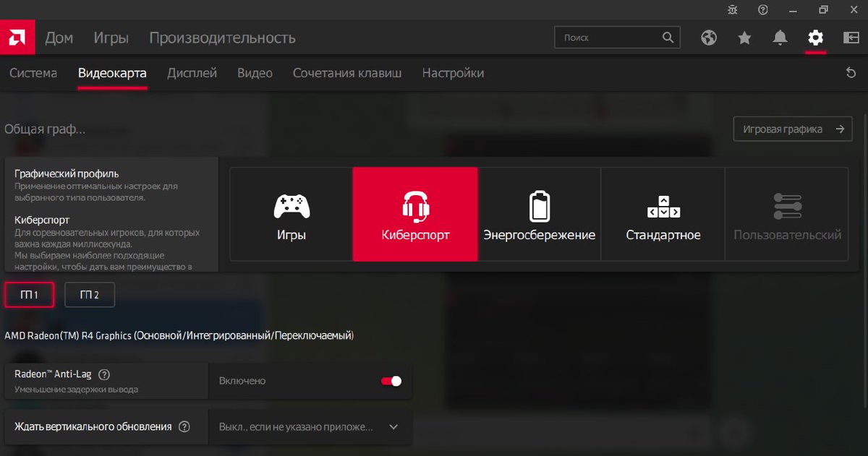Open the web browser globe icon
The image size is (868, 456).
pos(709,38)
